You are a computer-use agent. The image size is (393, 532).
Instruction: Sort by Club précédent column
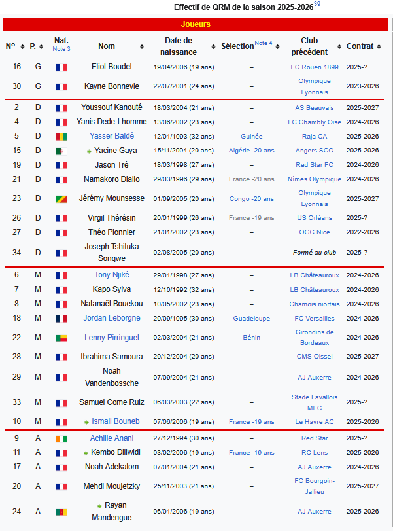tap(339, 47)
